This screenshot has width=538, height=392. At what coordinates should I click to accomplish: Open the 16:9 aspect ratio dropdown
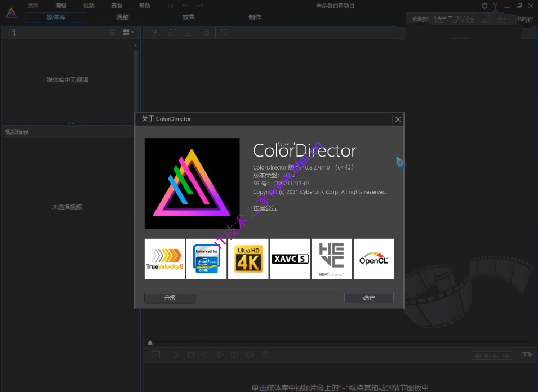(527, 355)
